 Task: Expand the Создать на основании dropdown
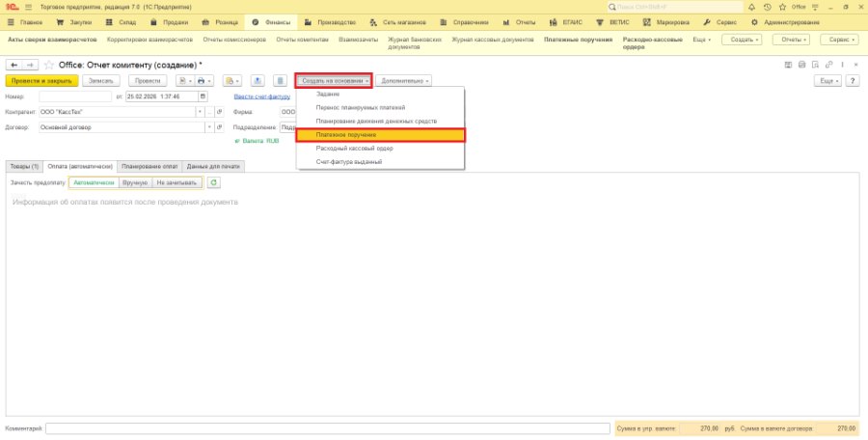point(334,81)
